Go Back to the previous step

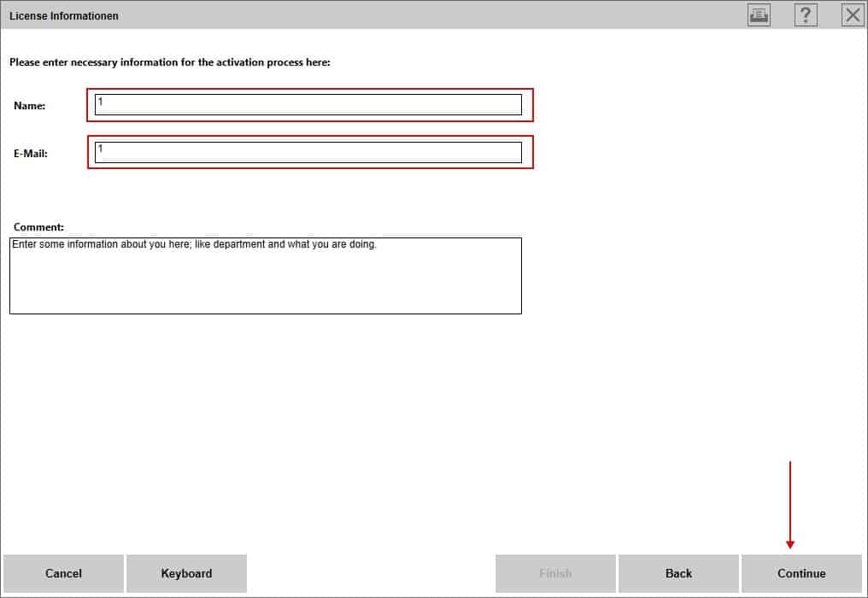click(x=678, y=573)
